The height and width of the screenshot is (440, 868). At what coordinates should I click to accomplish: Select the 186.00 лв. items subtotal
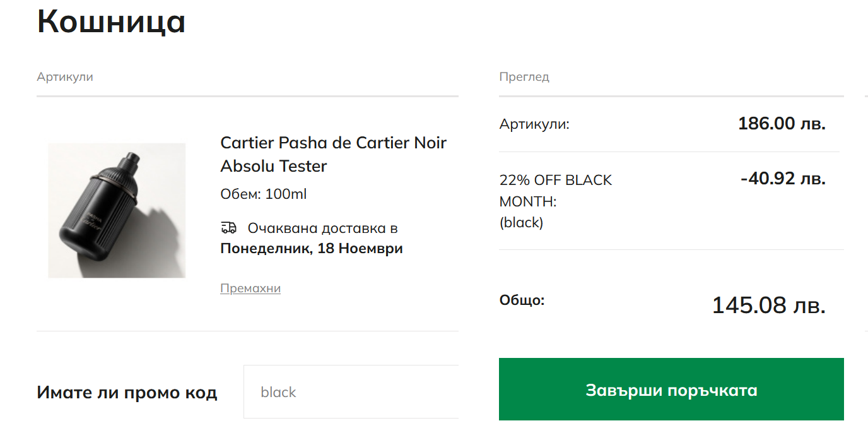click(x=782, y=124)
